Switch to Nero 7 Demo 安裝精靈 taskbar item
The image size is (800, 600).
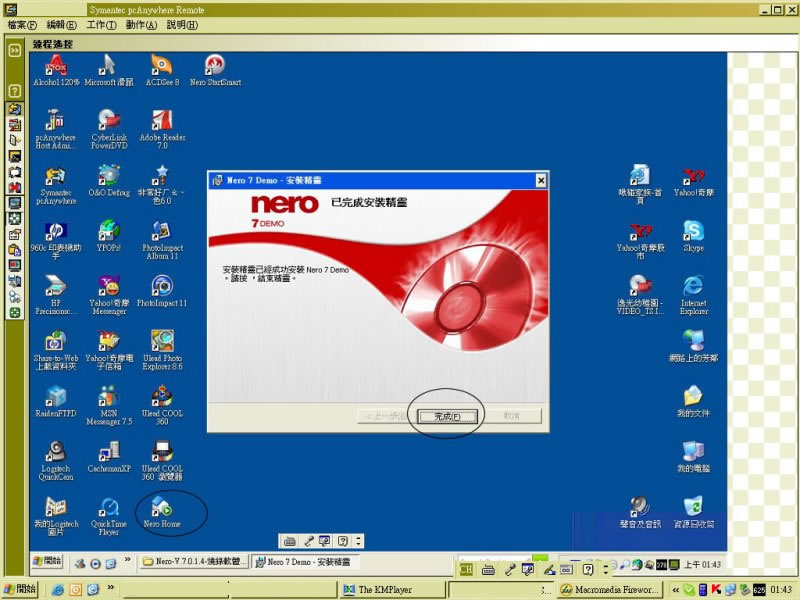(305, 562)
